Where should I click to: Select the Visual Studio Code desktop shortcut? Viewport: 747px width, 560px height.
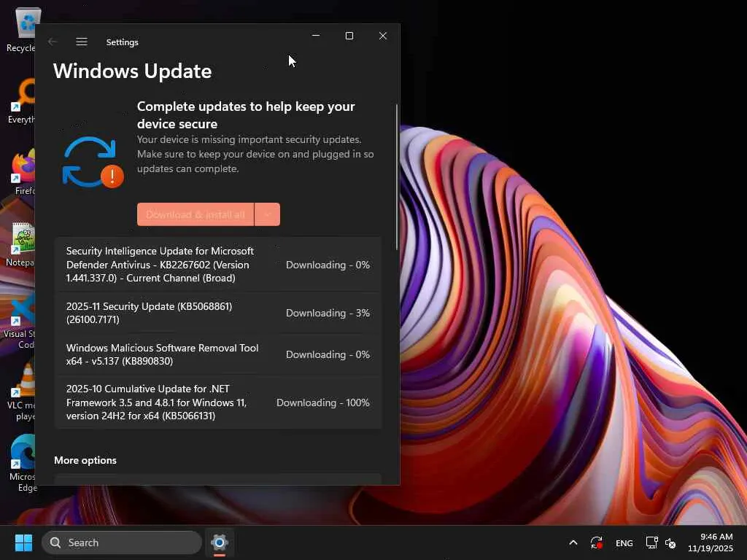tap(20, 322)
